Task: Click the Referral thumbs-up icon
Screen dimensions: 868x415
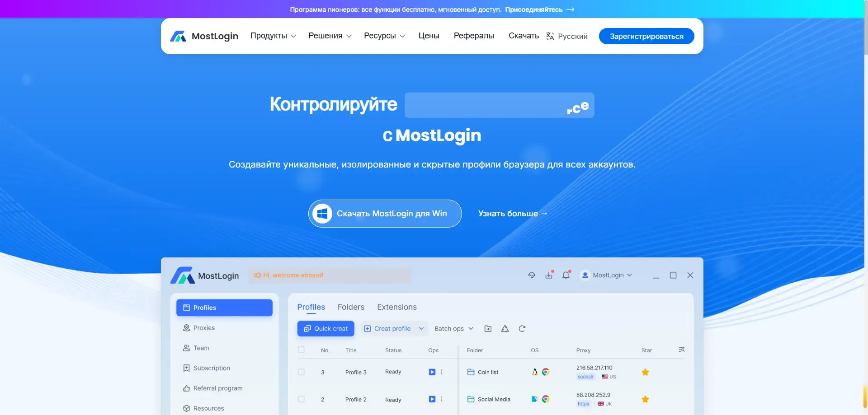Action: point(186,388)
